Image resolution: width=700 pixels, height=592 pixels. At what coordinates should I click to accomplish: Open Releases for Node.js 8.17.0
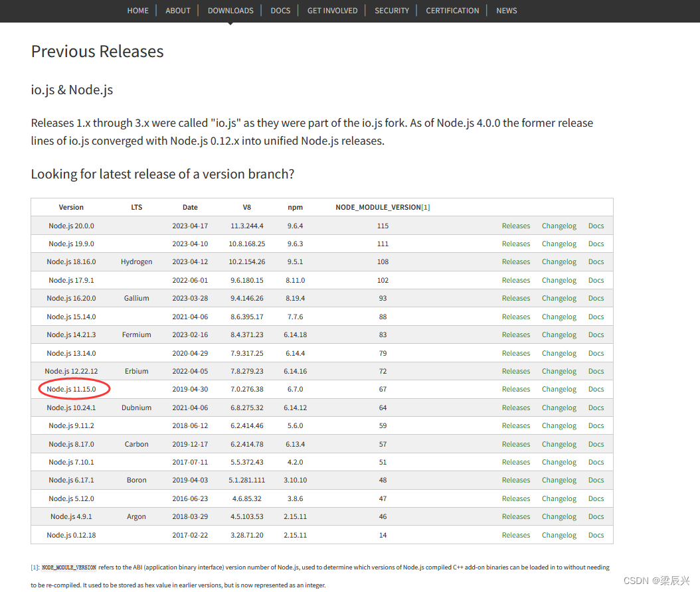pyautogui.click(x=515, y=445)
